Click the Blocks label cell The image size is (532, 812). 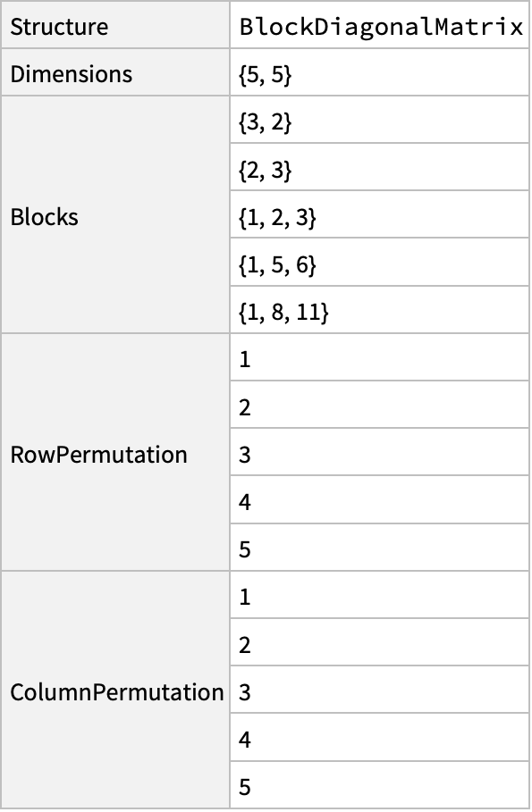click(x=115, y=215)
